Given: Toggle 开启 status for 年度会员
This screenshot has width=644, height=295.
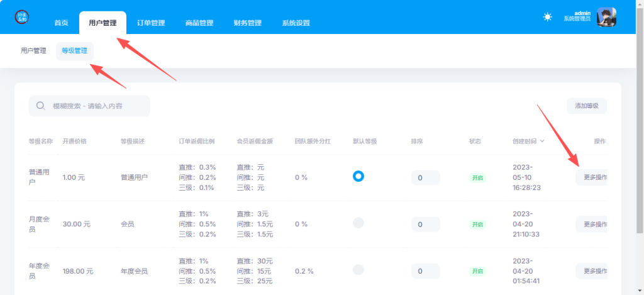Looking at the screenshot, I should (x=477, y=271).
